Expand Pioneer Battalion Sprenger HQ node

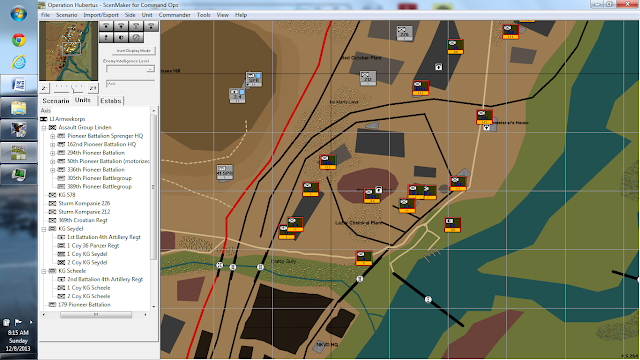(52, 136)
